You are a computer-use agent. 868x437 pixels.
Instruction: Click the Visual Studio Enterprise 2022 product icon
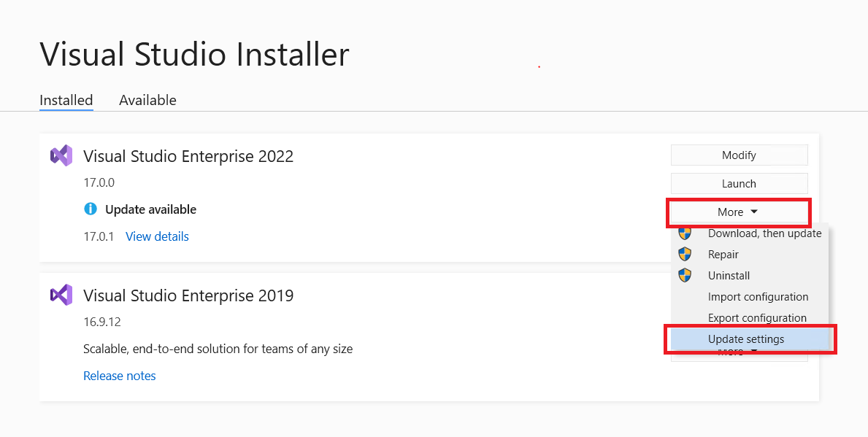61,155
